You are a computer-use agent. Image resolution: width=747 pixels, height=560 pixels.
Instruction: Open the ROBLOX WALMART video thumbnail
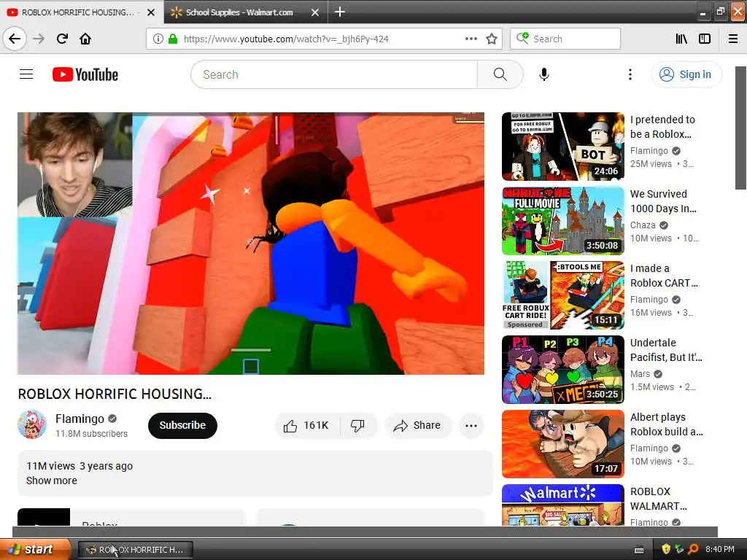563,505
